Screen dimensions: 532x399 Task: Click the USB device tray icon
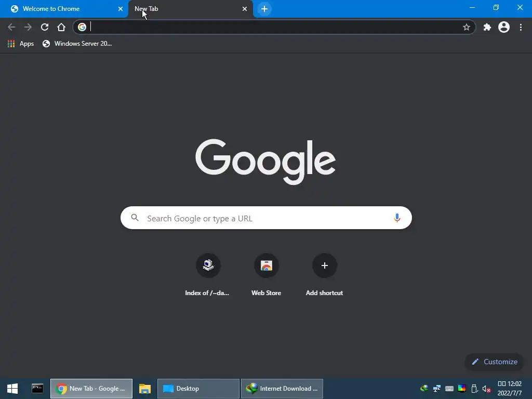point(474,389)
